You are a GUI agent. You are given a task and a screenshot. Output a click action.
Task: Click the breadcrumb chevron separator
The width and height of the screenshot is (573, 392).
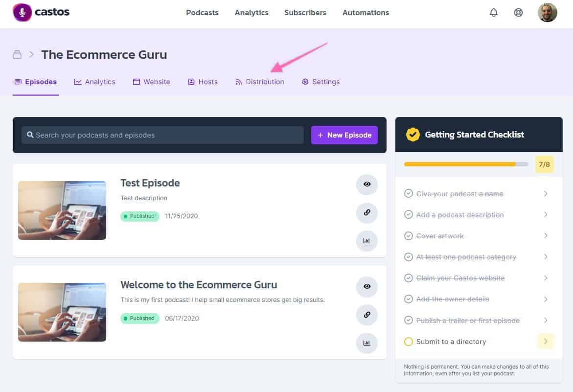point(31,54)
